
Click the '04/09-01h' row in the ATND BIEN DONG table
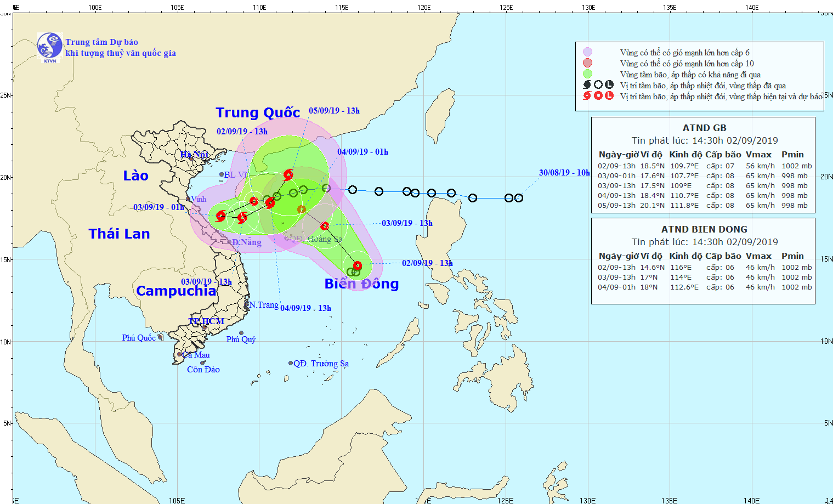coord(705,287)
